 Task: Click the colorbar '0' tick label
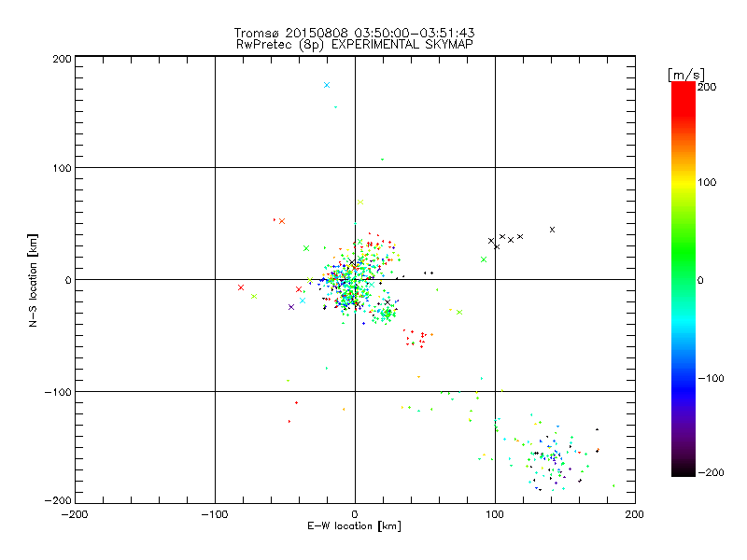point(700,280)
